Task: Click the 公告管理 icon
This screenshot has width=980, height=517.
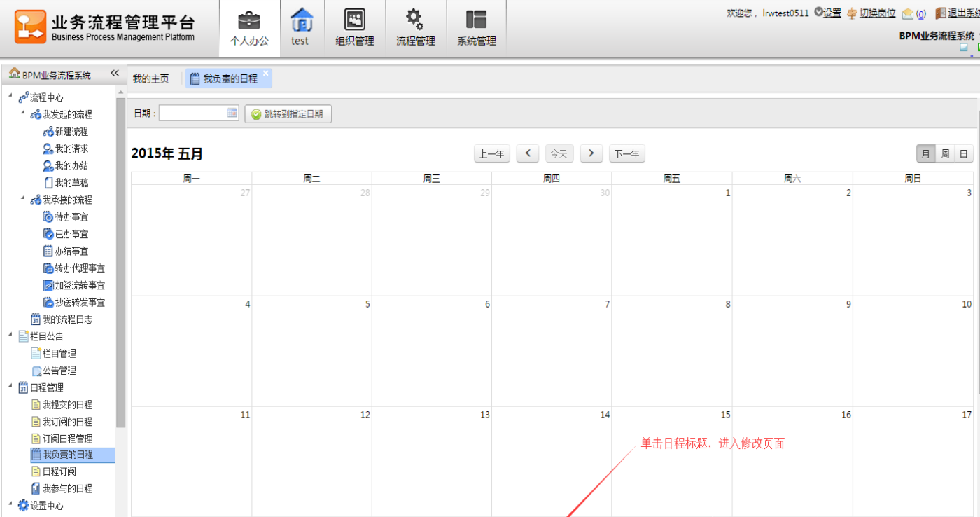Action: point(36,371)
